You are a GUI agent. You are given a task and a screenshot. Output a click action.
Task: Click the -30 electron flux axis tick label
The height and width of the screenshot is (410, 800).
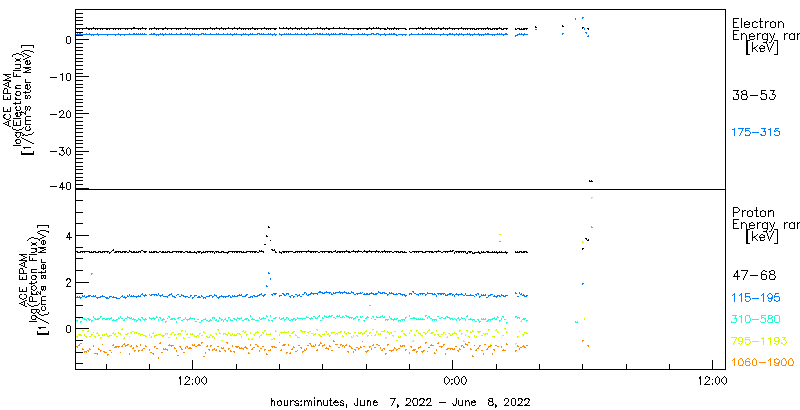click(60, 151)
